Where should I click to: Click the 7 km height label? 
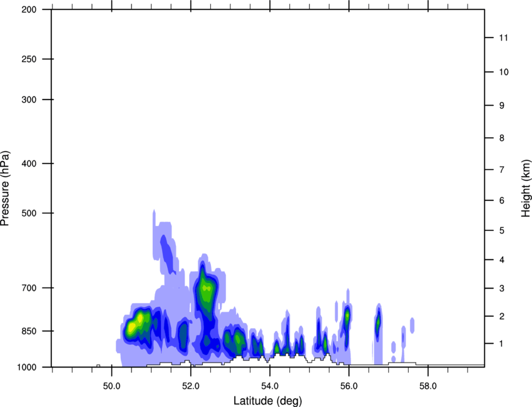(502, 170)
